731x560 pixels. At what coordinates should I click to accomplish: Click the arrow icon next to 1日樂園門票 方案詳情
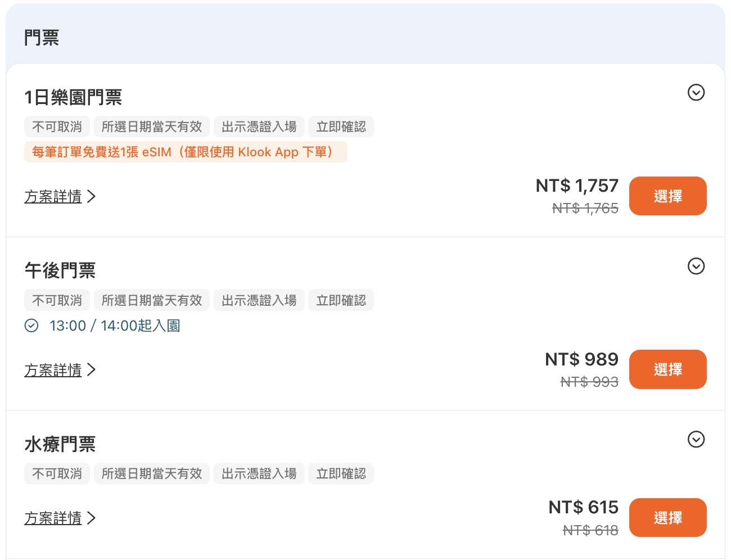(92, 196)
